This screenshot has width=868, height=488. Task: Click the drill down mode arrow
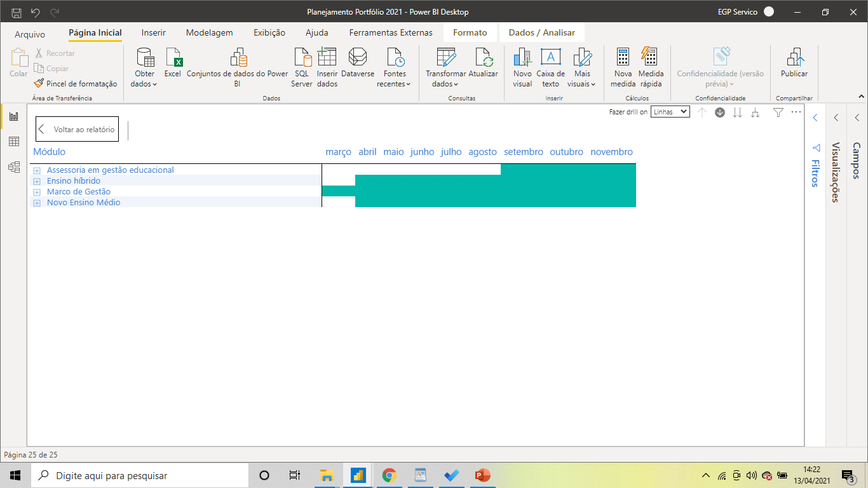coord(720,112)
